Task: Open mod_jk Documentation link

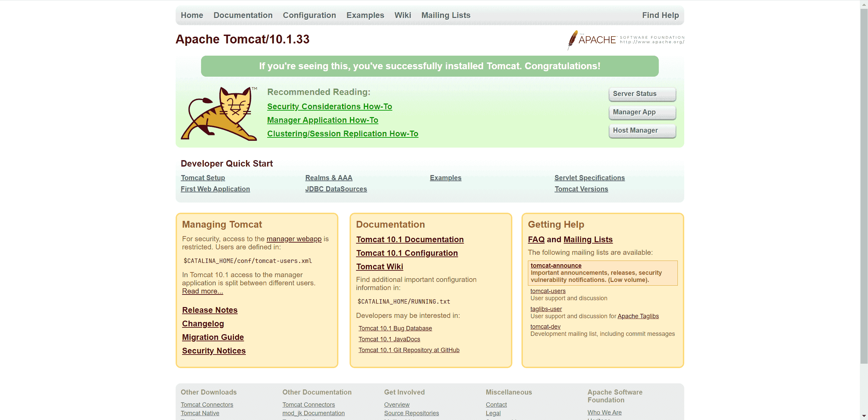Action: [313, 413]
